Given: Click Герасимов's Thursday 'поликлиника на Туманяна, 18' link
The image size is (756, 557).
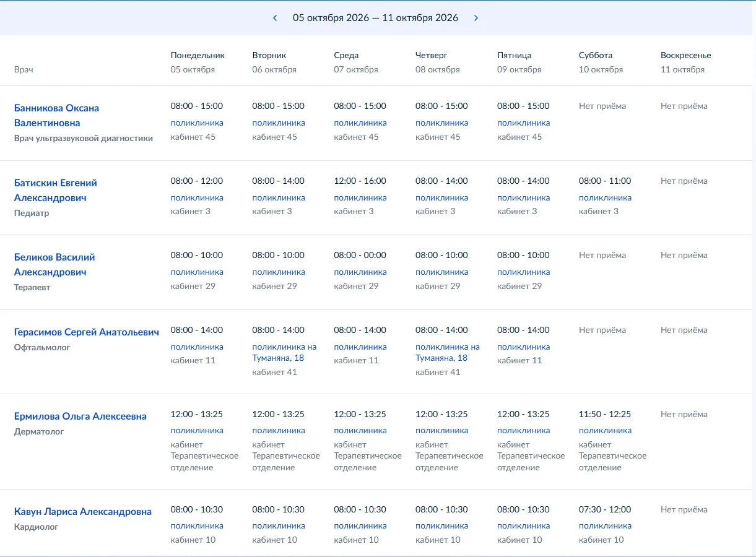Looking at the screenshot, I should pyautogui.click(x=448, y=352).
